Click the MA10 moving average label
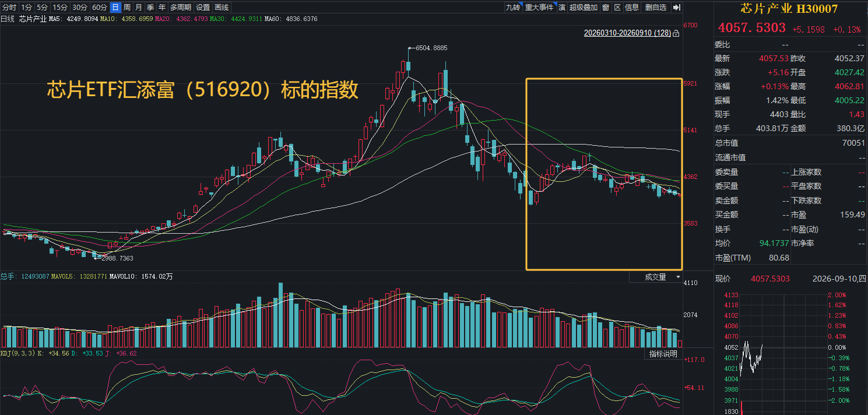The width and height of the screenshot is (868, 415). coord(126,19)
